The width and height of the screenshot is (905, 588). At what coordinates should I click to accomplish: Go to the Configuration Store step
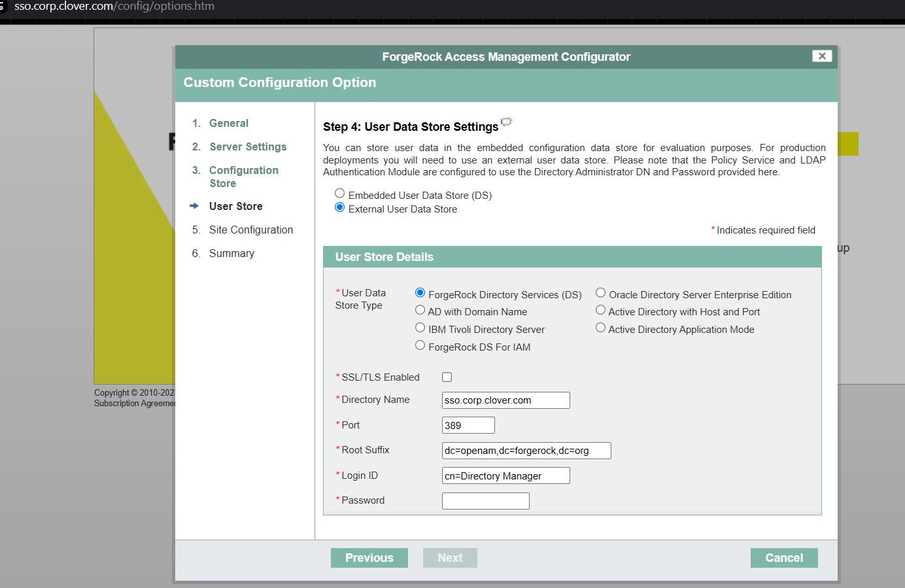tap(244, 177)
